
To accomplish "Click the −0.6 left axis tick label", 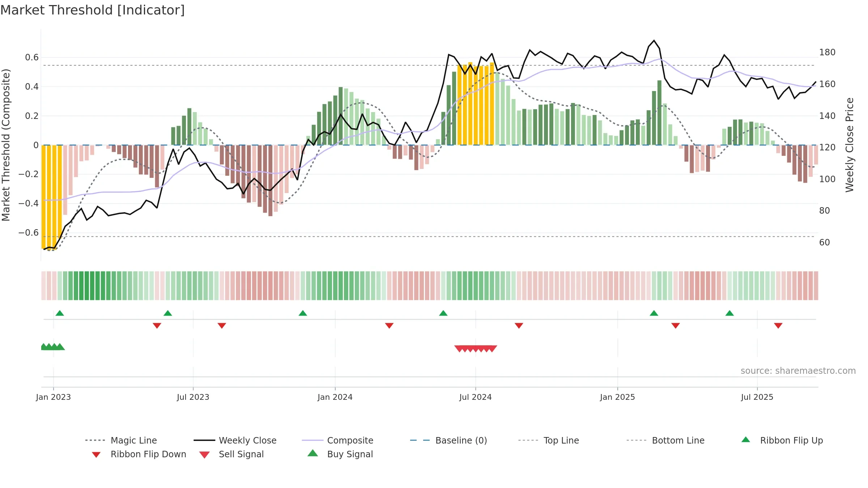I will point(29,232).
